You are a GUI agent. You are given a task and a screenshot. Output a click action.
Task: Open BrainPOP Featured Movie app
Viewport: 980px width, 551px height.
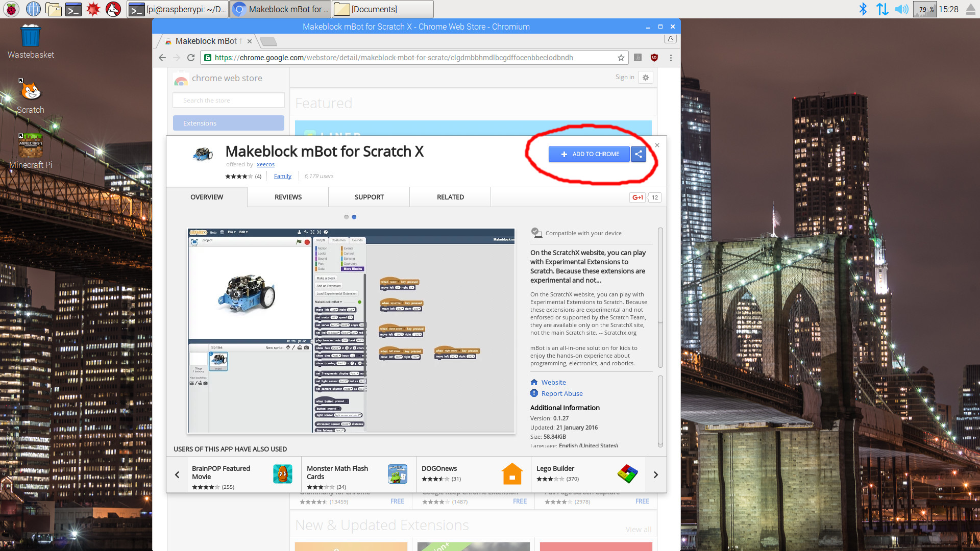(x=244, y=474)
